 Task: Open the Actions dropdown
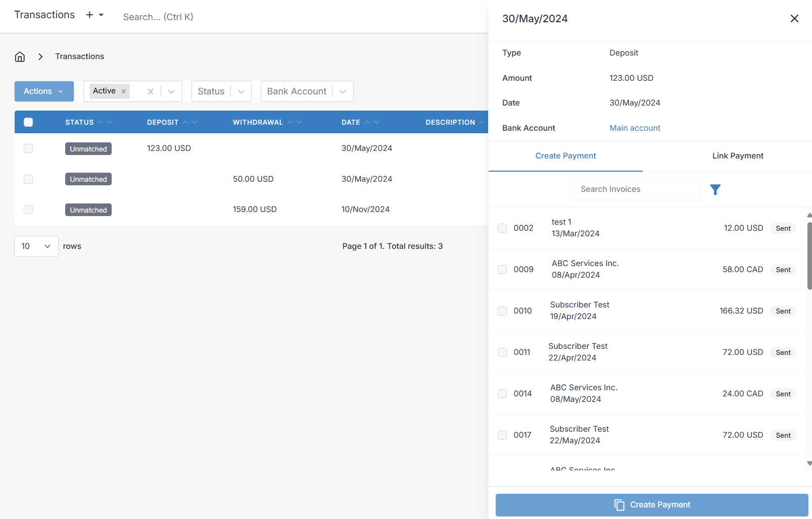(44, 91)
